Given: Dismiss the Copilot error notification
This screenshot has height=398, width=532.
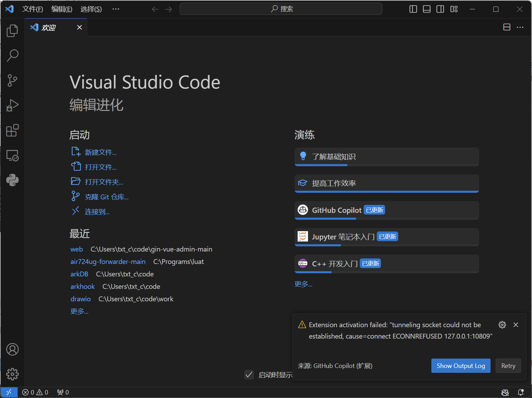Looking at the screenshot, I should click(516, 325).
